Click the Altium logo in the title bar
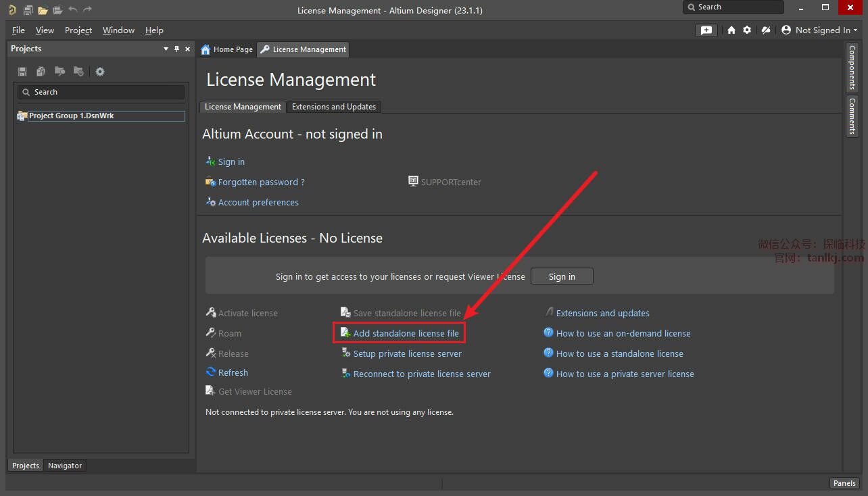The image size is (868, 496). [11, 10]
